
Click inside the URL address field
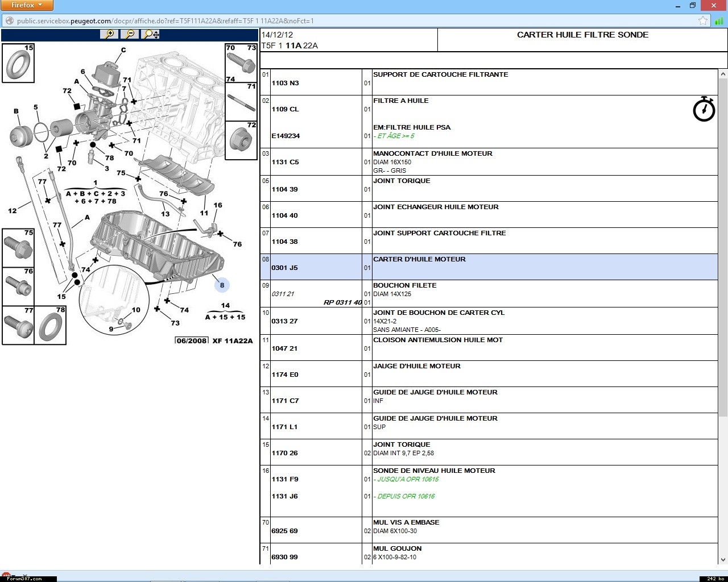click(341, 21)
